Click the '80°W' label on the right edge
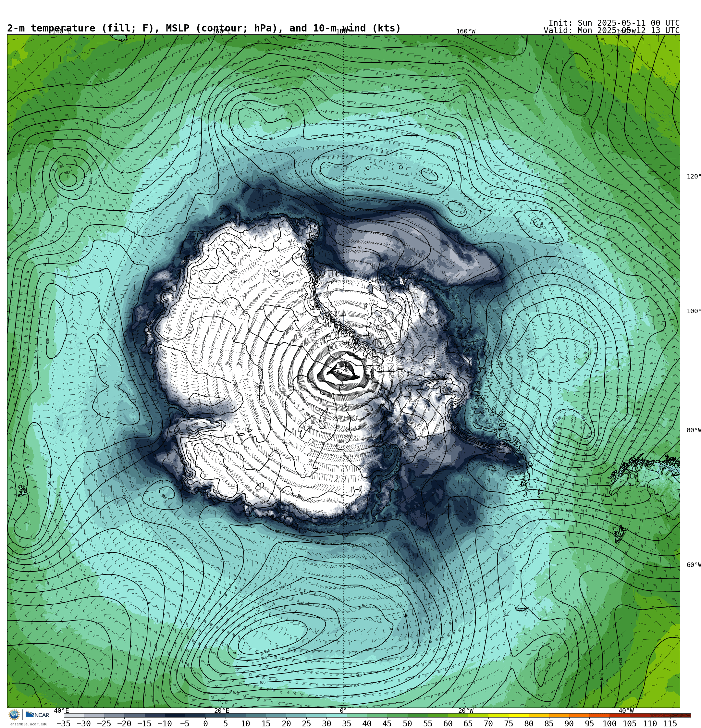This screenshot has width=701, height=728. pyautogui.click(x=694, y=430)
